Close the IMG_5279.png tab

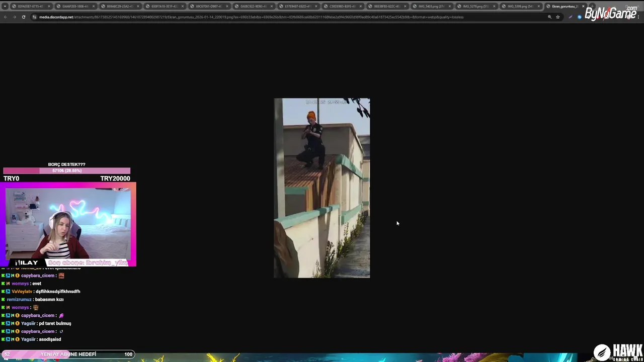click(x=494, y=7)
